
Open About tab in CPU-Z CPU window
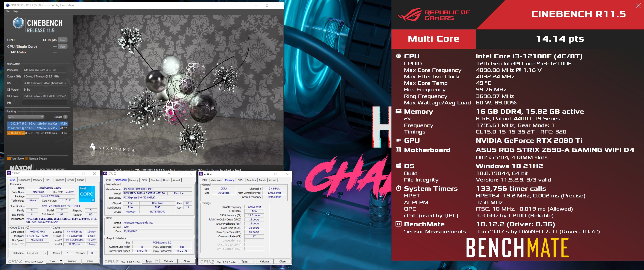coord(80,180)
